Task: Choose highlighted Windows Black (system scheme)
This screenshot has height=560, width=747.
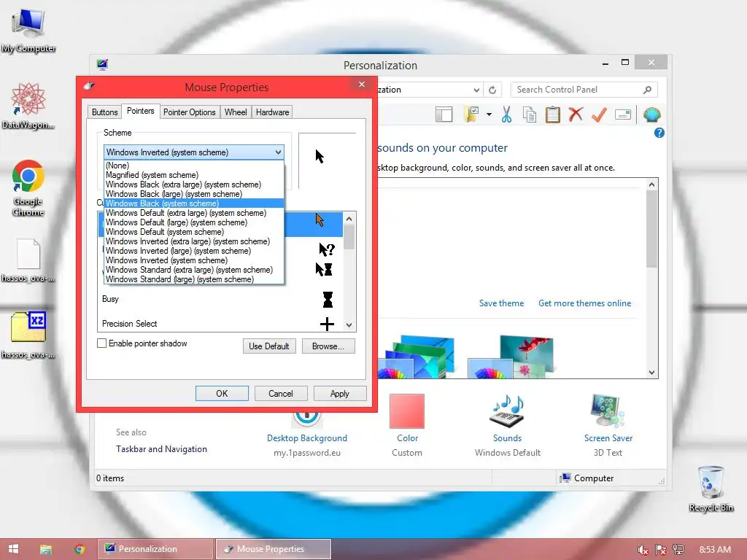Action: tap(194, 203)
